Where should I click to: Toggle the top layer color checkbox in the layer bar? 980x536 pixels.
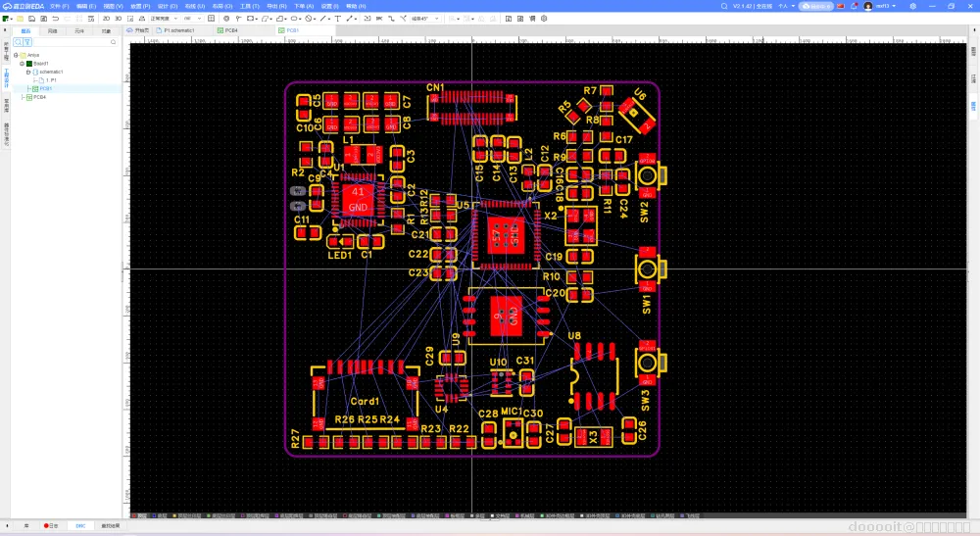(132, 515)
